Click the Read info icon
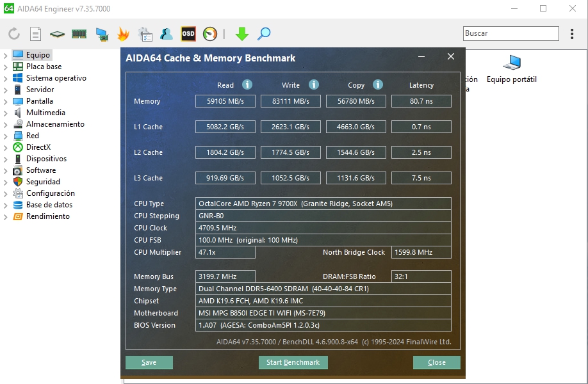 coord(247,84)
